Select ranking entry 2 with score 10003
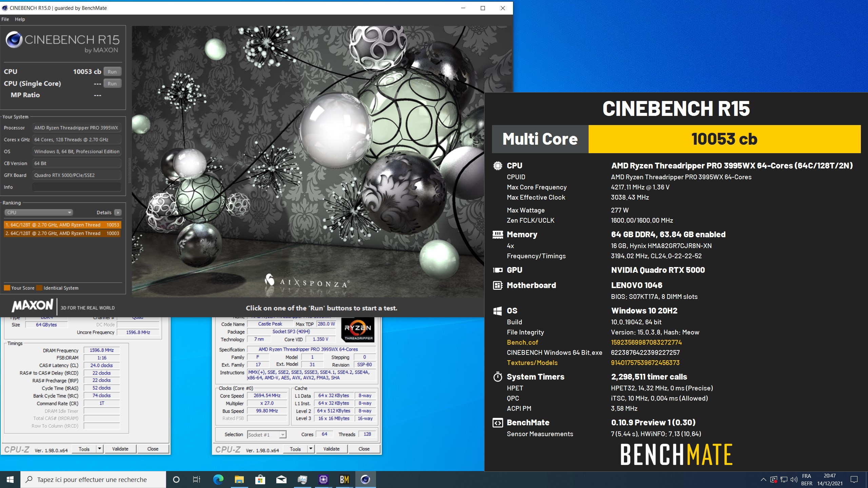 tap(62, 233)
